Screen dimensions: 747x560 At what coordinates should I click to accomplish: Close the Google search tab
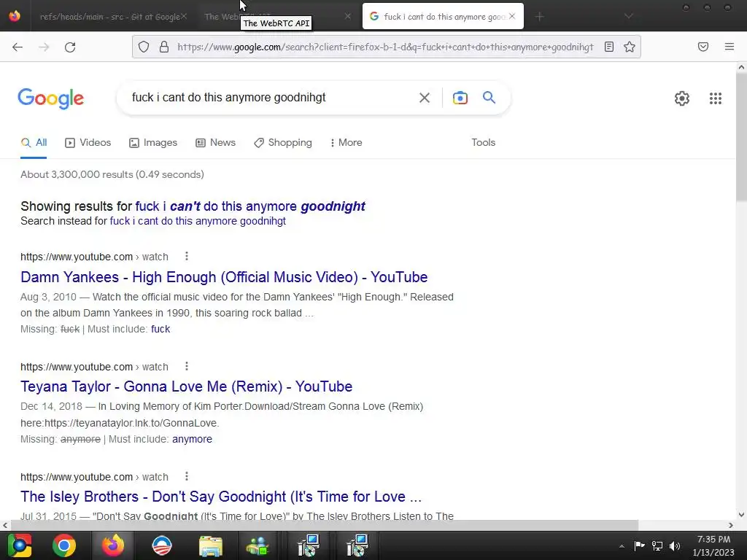[x=512, y=16]
